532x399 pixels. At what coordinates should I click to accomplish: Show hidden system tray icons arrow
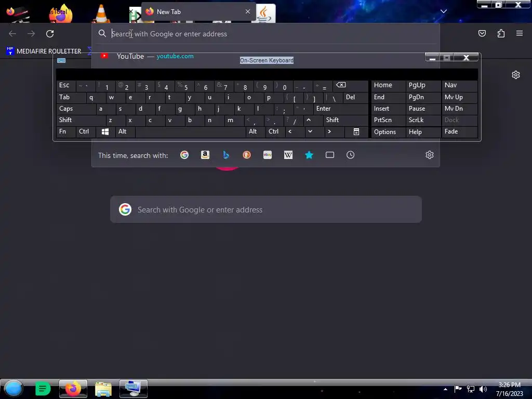(445, 389)
